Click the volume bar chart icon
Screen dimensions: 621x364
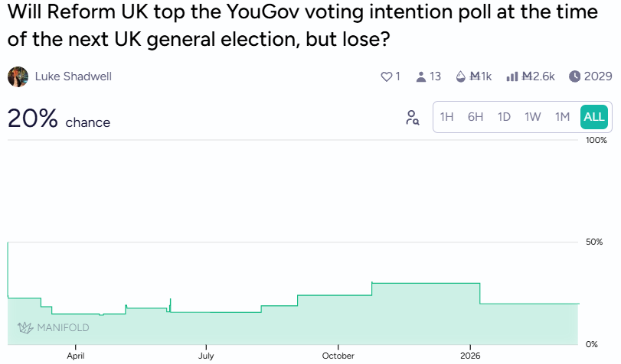(512, 76)
